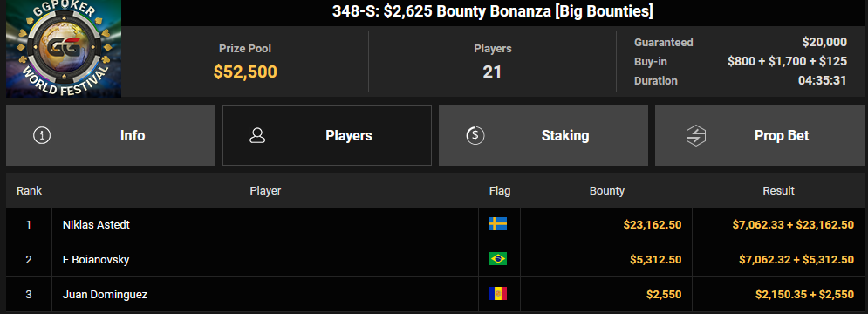Click the GGPoker World Festival logo

click(x=64, y=49)
